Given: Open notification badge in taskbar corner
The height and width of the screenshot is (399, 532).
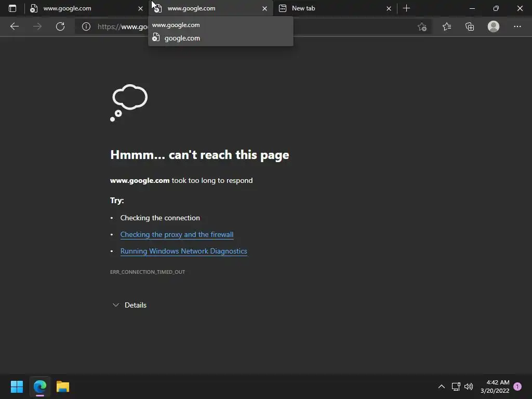Looking at the screenshot, I should [x=517, y=387].
